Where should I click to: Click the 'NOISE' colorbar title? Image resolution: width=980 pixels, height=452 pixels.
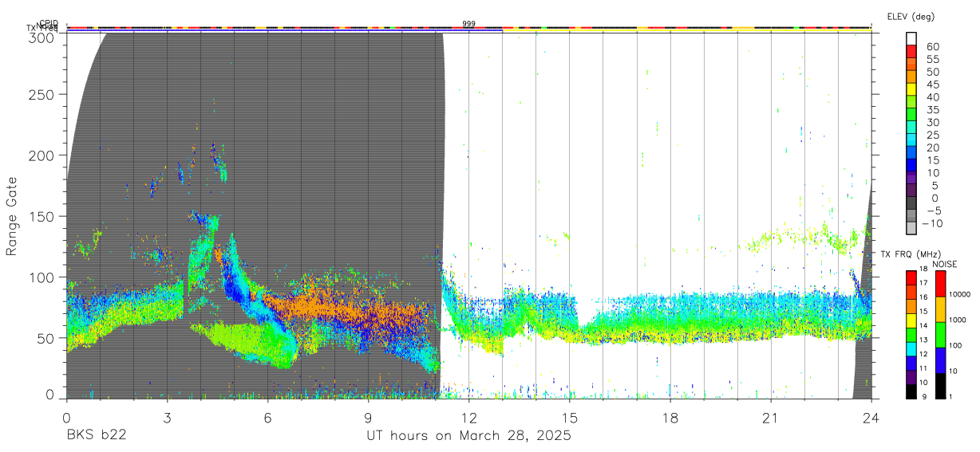(946, 264)
